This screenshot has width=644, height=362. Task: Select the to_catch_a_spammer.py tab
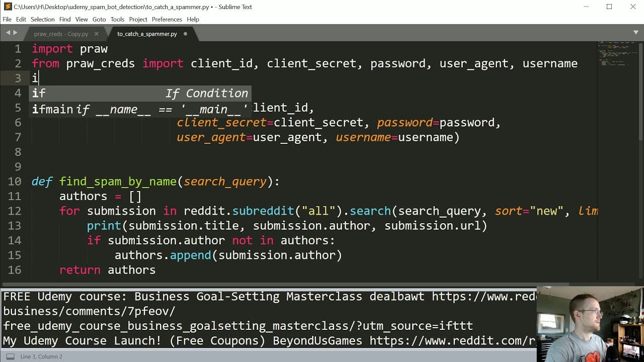click(147, 34)
